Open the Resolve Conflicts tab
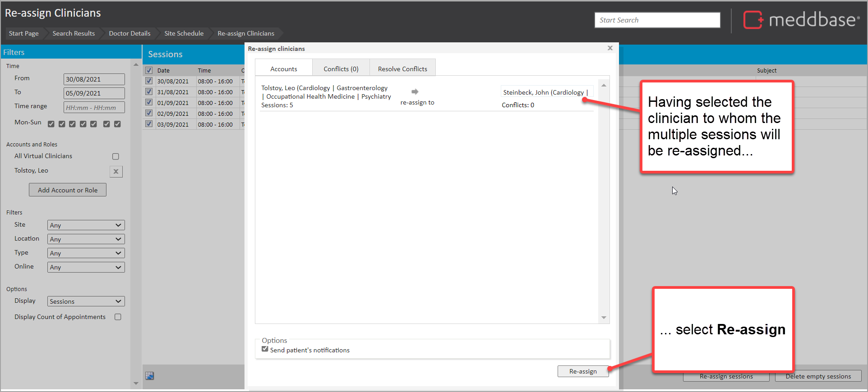Image resolution: width=868 pixels, height=392 pixels. 402,69
